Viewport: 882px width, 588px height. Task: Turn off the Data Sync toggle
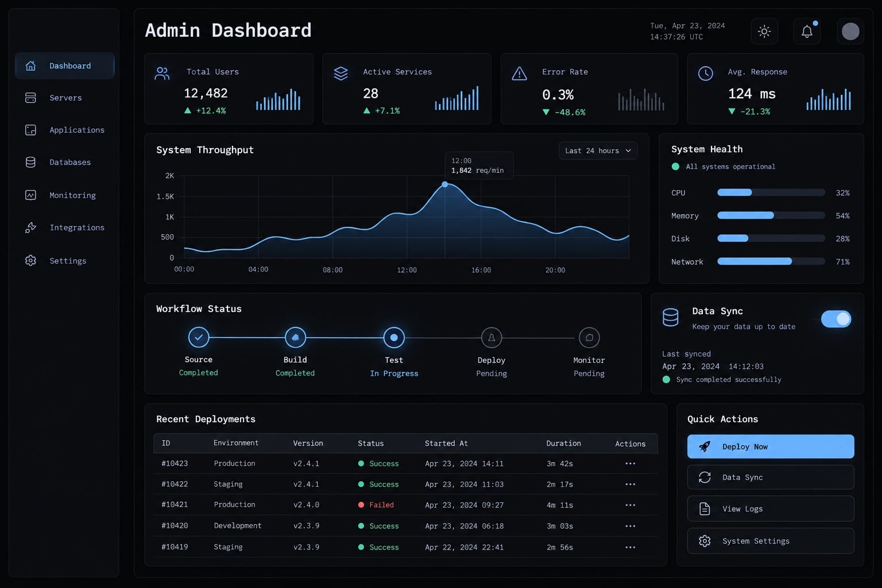(x=836, y=319)
